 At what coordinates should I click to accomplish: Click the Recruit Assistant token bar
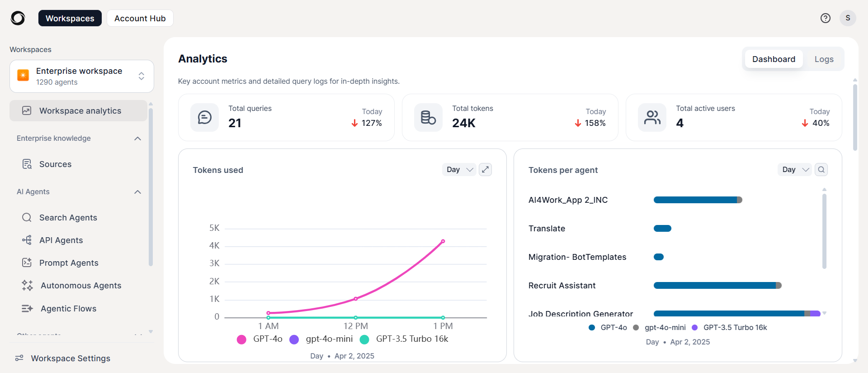tap(717, 286)
